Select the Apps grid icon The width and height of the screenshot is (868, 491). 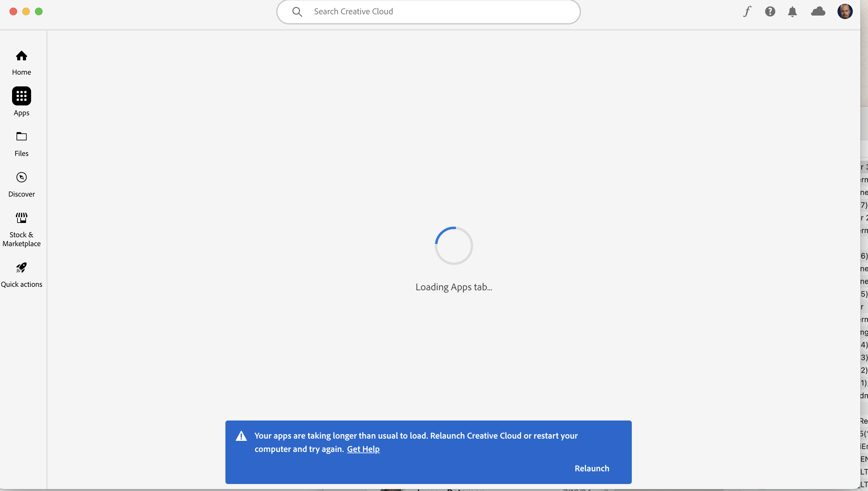[x=22, y=96]
